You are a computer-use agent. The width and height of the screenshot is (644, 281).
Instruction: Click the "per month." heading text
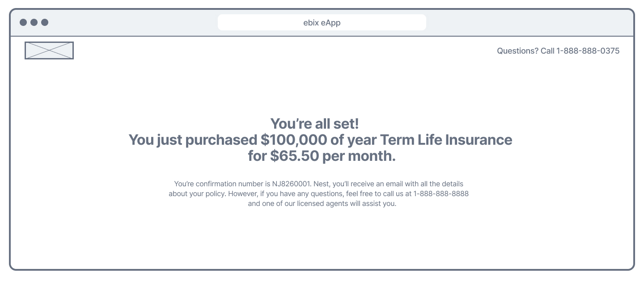[x=359, y=157]
